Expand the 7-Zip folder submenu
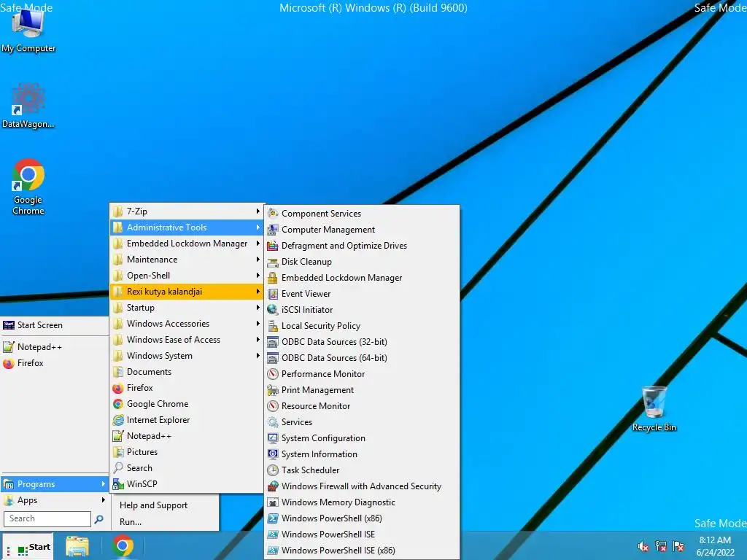This screenshot has width=747, height=560. pyautogui.click(x=187, y=211)
